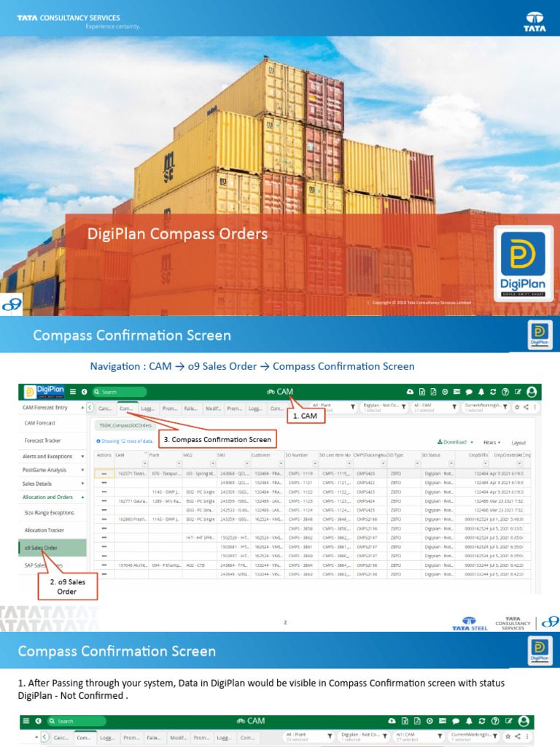Screen dimensions: 560x747
Task: Click the DigiPlan logo in the first app header
Action: coord(44,392)
